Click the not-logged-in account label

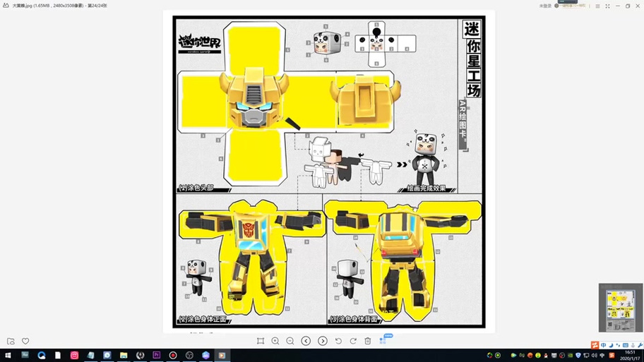coord(545,6)
